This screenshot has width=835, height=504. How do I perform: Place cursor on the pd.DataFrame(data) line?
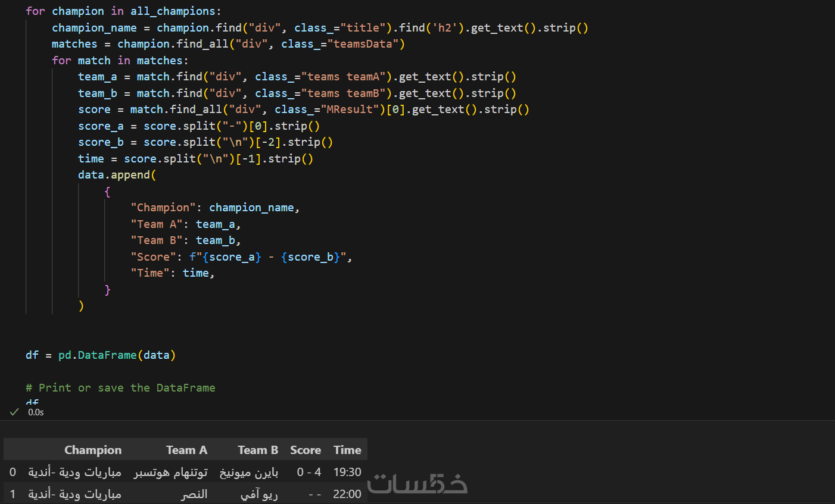click(x=100, y=355)
